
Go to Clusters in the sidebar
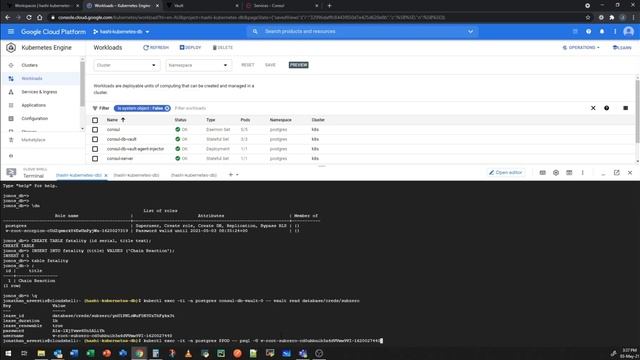coord(29,65)
